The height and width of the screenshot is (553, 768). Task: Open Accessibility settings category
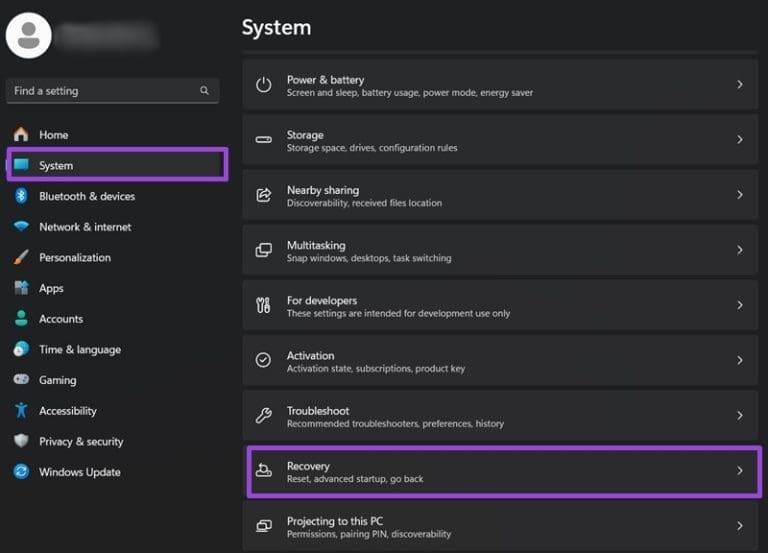click(x=68, y=411)
